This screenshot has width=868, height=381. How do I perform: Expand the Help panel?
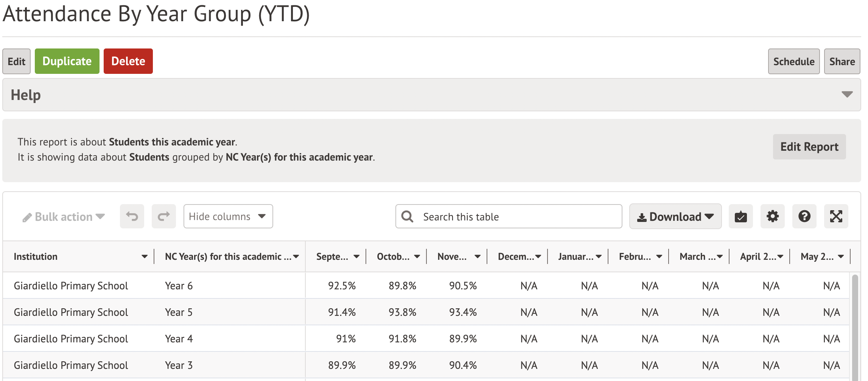click(x=847, y=95)
